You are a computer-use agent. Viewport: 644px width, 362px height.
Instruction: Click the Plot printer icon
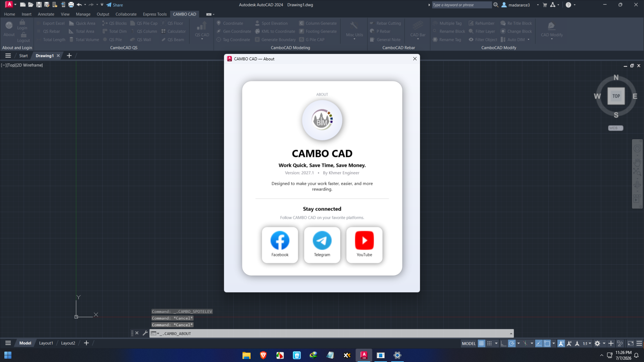click(x=71, y=5)
